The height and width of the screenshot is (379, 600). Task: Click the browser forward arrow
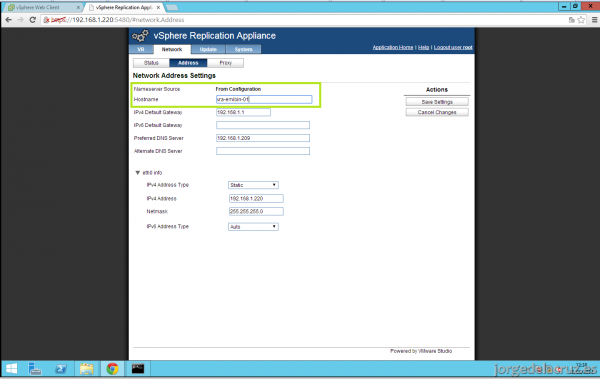[20, 20]
